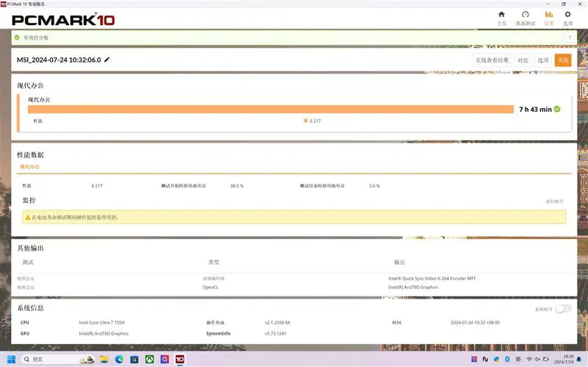The image size is (588, 367).
Task: Click the View results online (在线查看结果) button
Action: (x=492, y=60)
